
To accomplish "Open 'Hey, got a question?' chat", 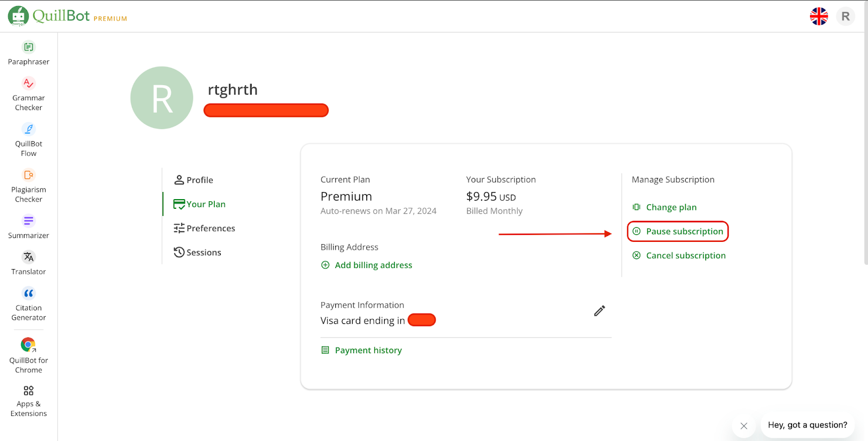I will coord(807,425).
